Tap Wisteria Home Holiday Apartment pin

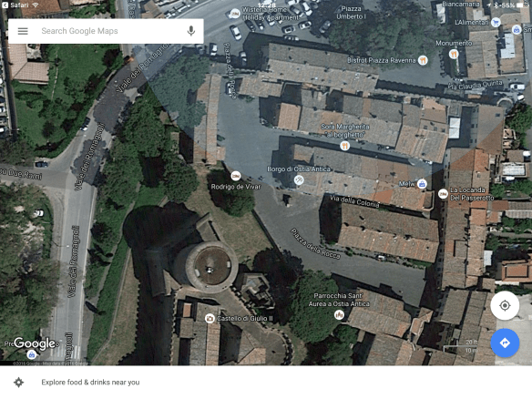click(x=234, y=14)
